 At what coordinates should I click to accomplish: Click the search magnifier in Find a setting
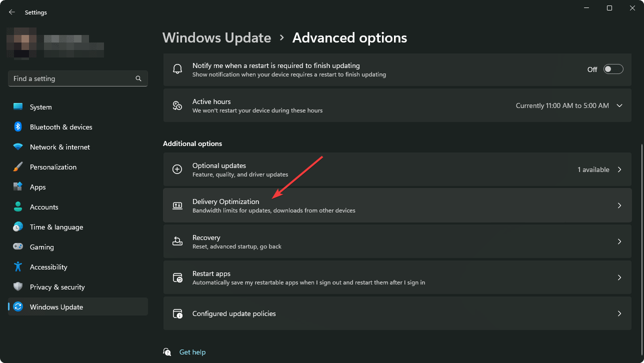point(138,78)
